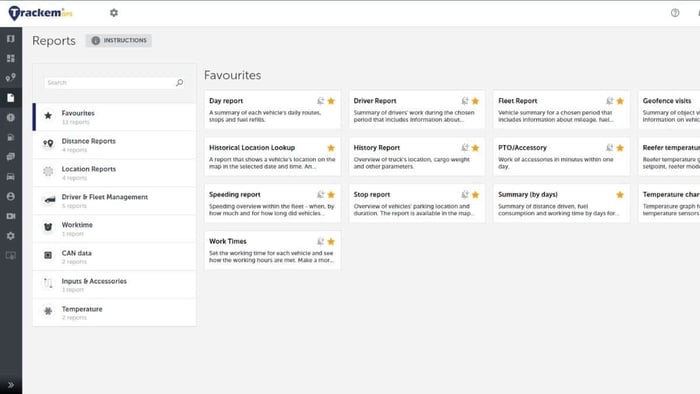Viewport: 700px width, 394px height.
Task: Select the Reports document icon in the sidebar
Action: coord(11,98)
